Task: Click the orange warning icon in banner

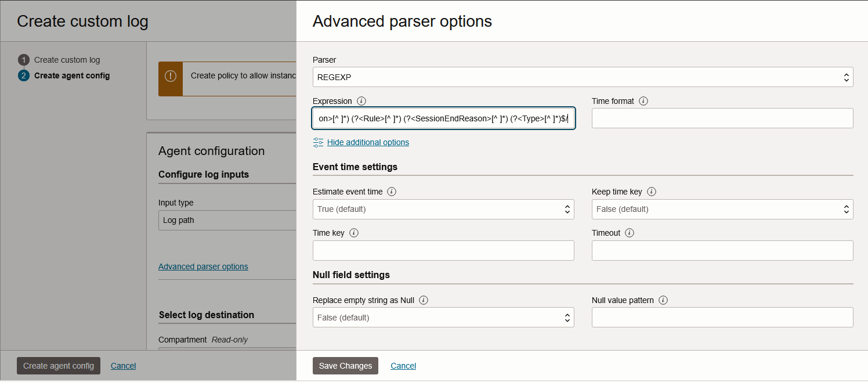Action: pos(171,76)
